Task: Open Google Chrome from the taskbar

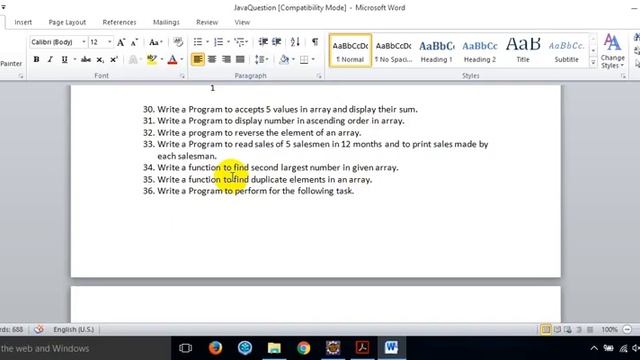Action: [x=303, y=348]
